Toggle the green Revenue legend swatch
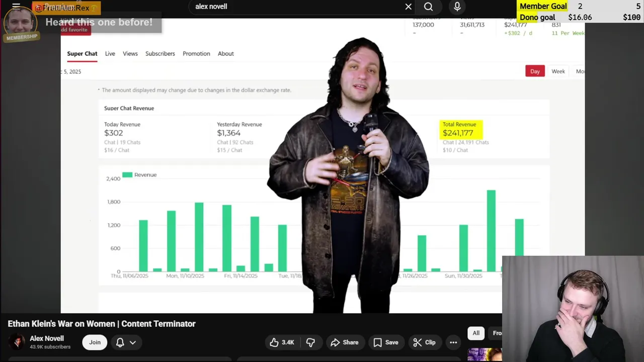 (127, 174)
